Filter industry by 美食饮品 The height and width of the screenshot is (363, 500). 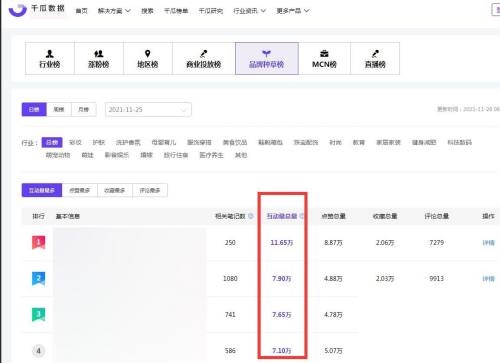pyautogui.click(x=235, y=142)
